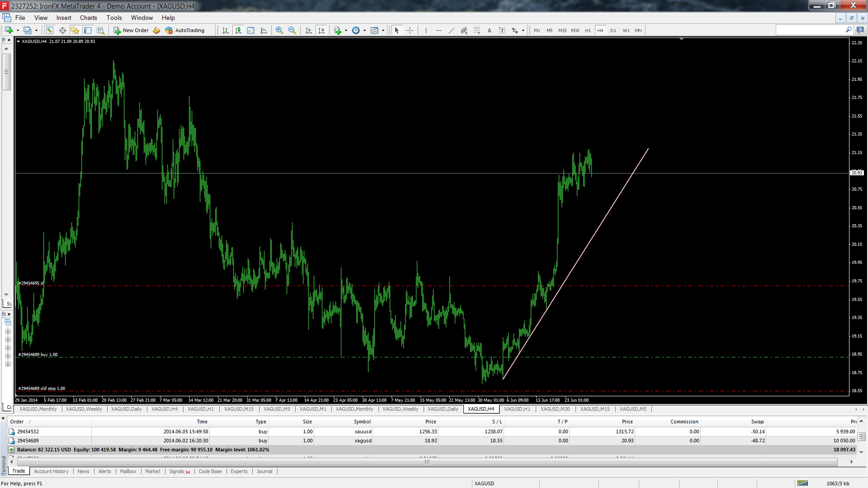Select the Crosshair cursor tool

(410, 30)
